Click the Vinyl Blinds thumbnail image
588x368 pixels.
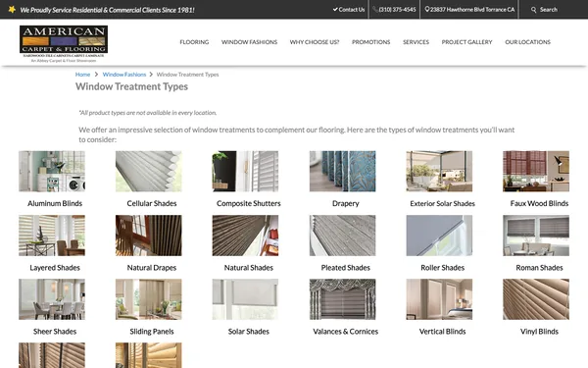coord(536,299)
